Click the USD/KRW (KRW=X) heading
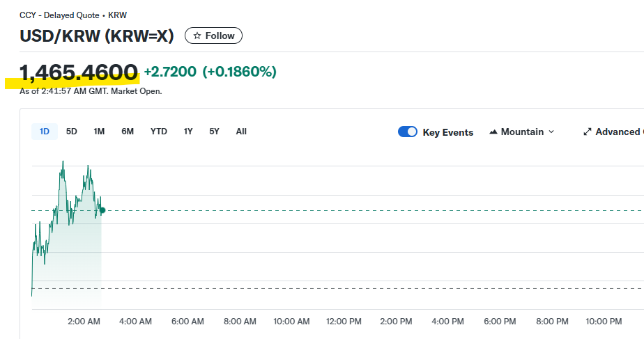Screen dimensions: 644x339 tap(96, 36)
